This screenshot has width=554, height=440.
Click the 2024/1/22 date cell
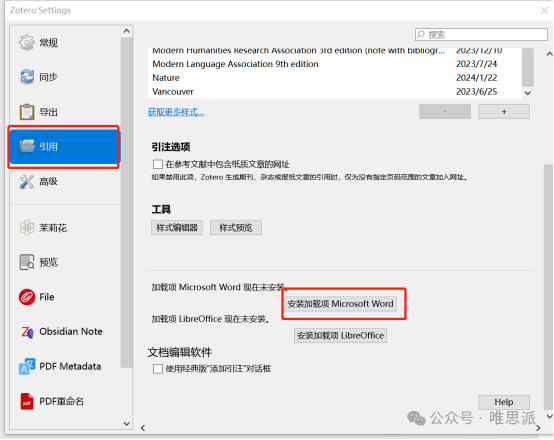pyautogui.click(x=477, y=78)
